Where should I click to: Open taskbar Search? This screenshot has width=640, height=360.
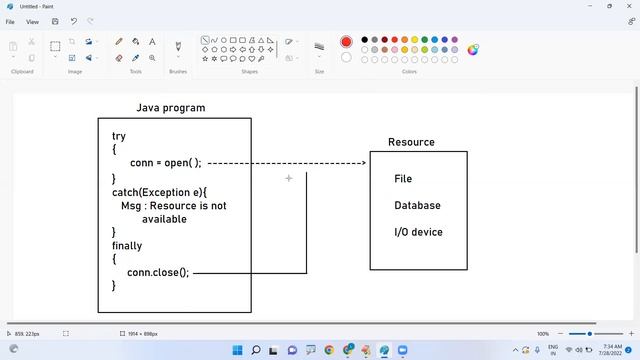pos(256,350)
